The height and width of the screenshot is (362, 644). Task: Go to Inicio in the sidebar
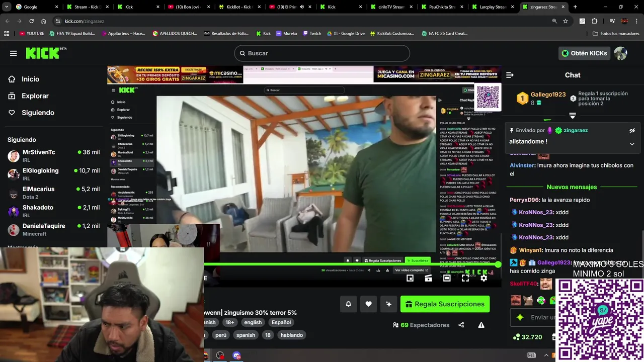(x=30, y=79)
